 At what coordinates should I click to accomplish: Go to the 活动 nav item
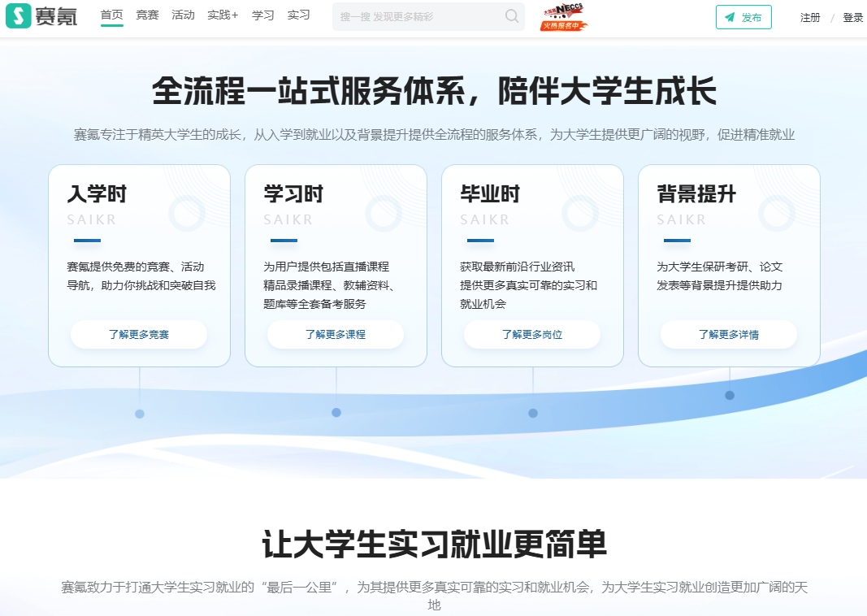point(183,15)
